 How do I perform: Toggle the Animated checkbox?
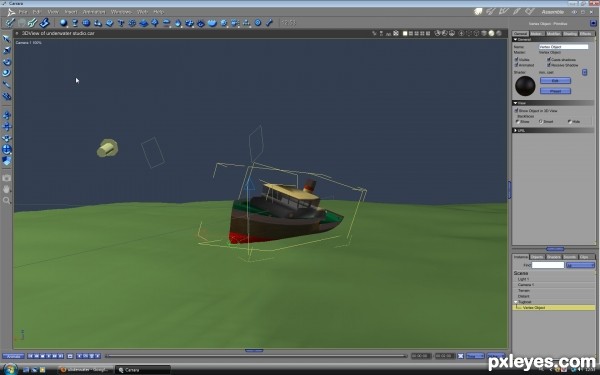(516, 65)
